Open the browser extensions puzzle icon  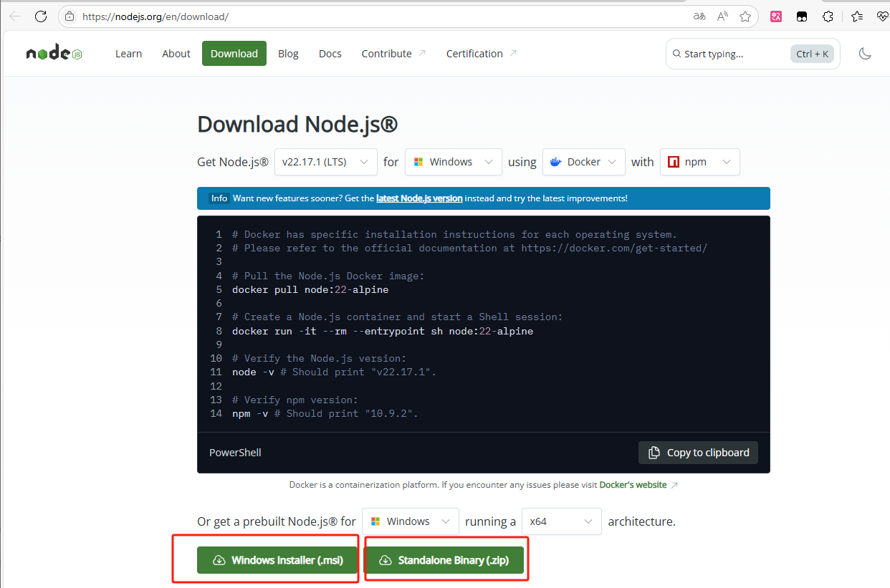(828, 16)
